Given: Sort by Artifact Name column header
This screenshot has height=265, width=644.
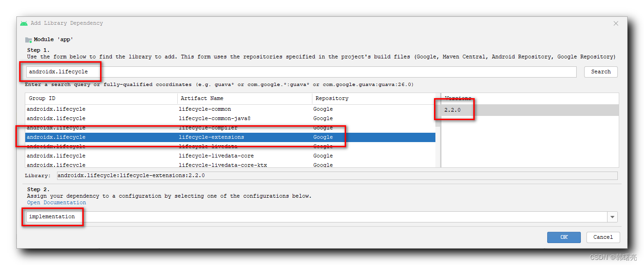Looking at the screenshot, I should 245,99.
